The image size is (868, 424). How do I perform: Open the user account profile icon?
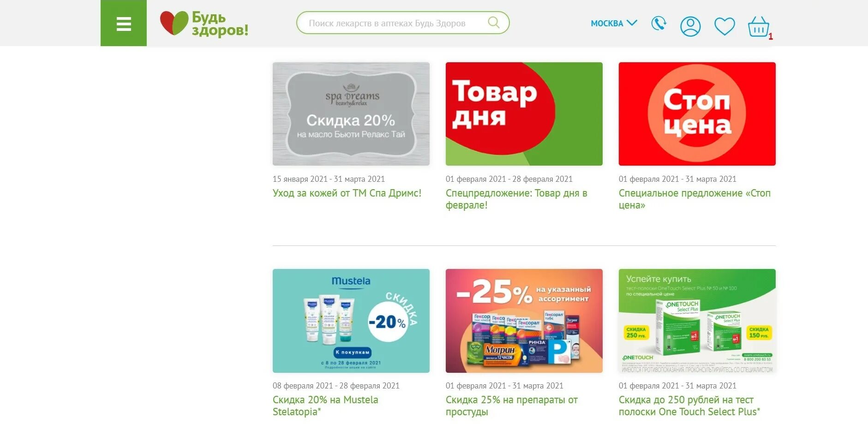point(690,26)
